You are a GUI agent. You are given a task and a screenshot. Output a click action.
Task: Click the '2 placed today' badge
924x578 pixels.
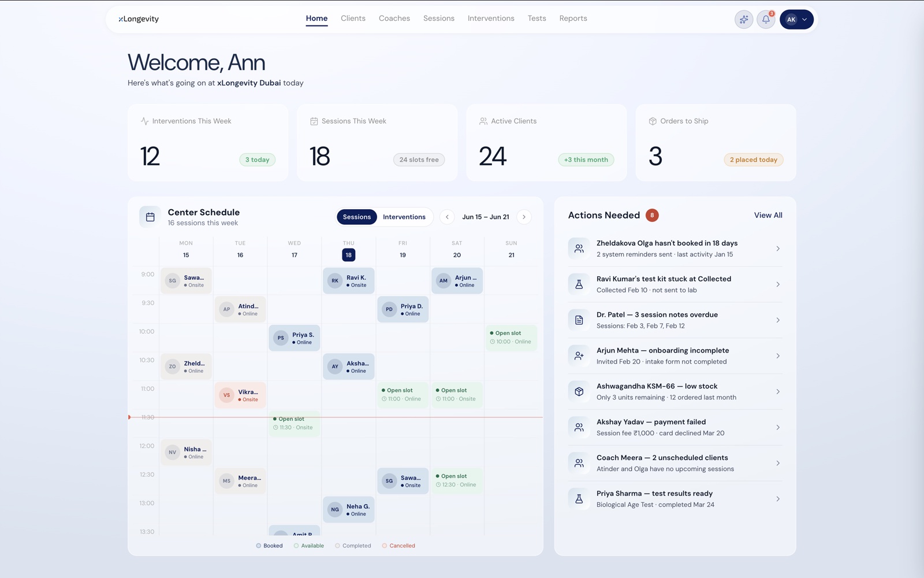[x=754, y=160]
